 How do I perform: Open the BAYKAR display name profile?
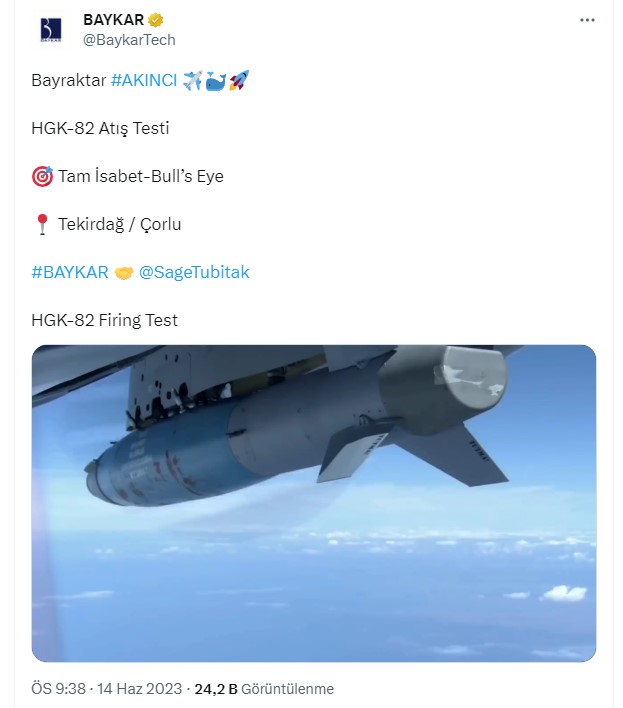point(114,20)
